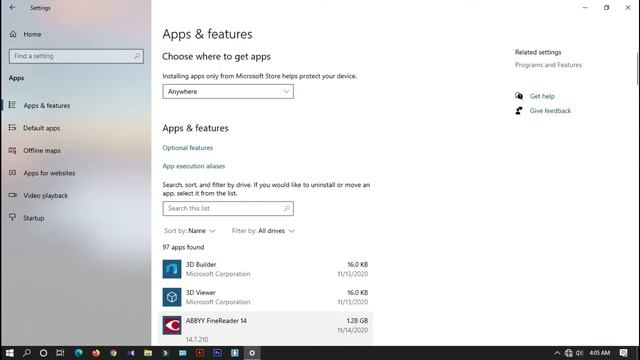This screenshot has height=360, width=640.
Task: Click the Startup sidebar icon
Action: tap(13, 217)
